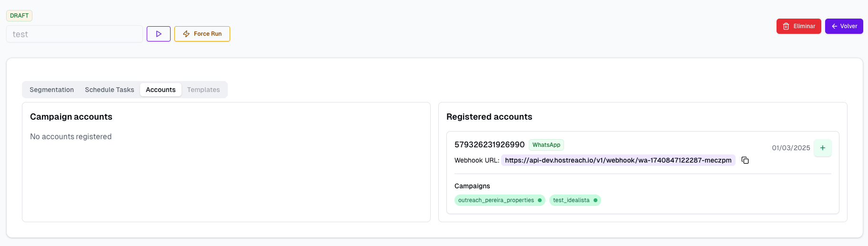Click the Force Run button
This screenshot has height=246, width=868.
202,34
